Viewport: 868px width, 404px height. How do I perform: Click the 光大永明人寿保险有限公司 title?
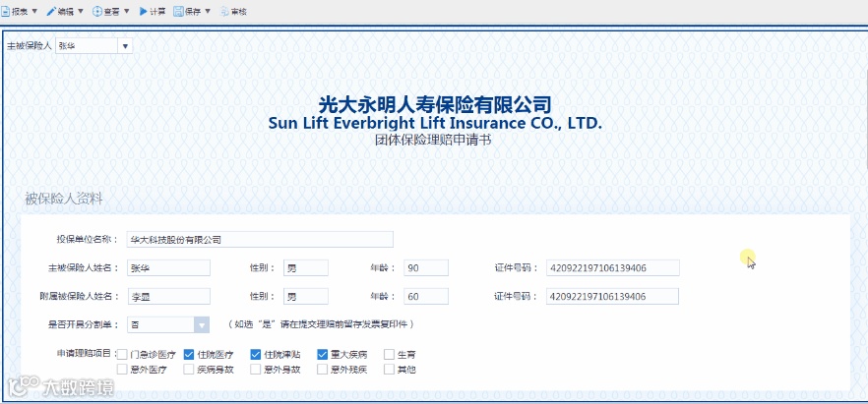click(435, 104)
